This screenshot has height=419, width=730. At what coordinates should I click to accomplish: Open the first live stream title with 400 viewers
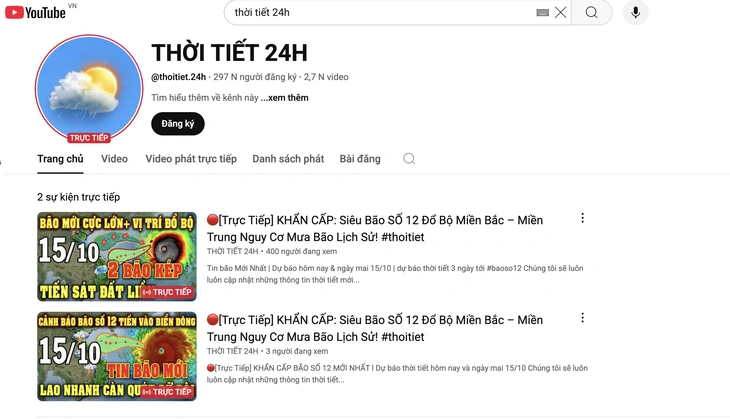(x=375, y=229)
